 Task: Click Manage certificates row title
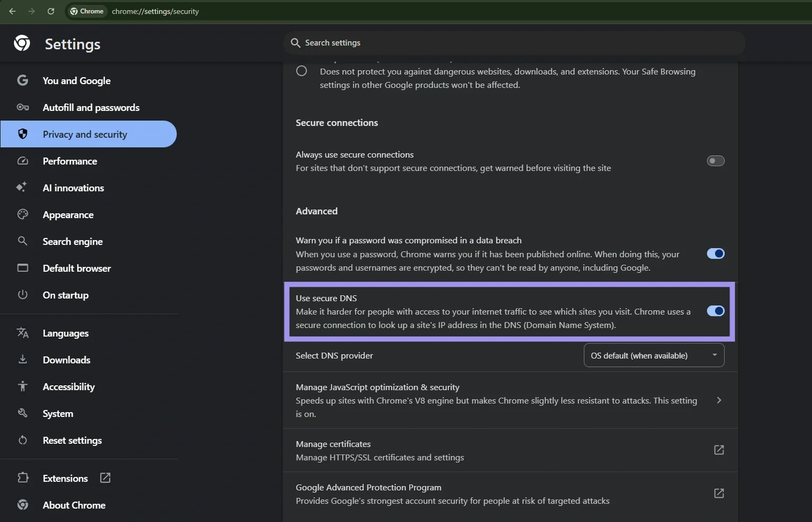[x=333, y=444]
